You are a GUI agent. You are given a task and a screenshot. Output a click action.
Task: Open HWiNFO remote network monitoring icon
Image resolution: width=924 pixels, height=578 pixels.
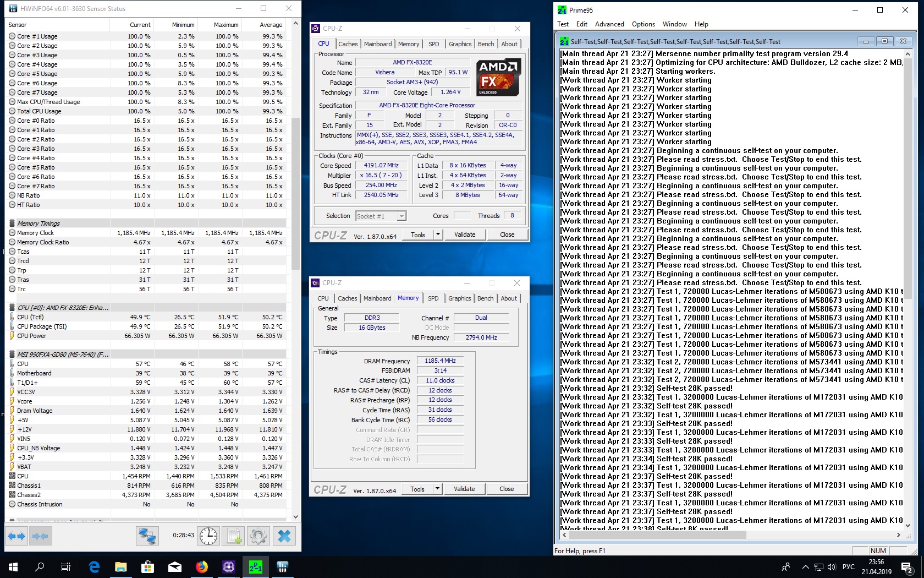click(x=147, y=536)
